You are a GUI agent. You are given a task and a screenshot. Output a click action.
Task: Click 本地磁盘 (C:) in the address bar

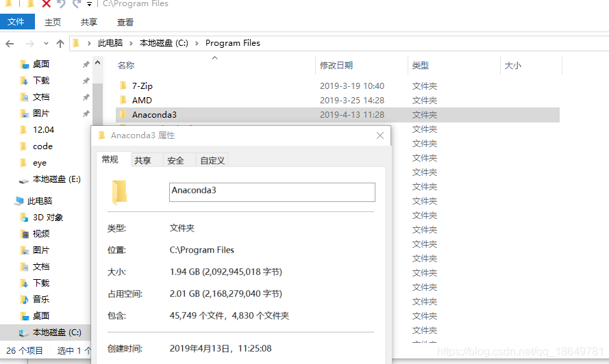click(164, 43)
